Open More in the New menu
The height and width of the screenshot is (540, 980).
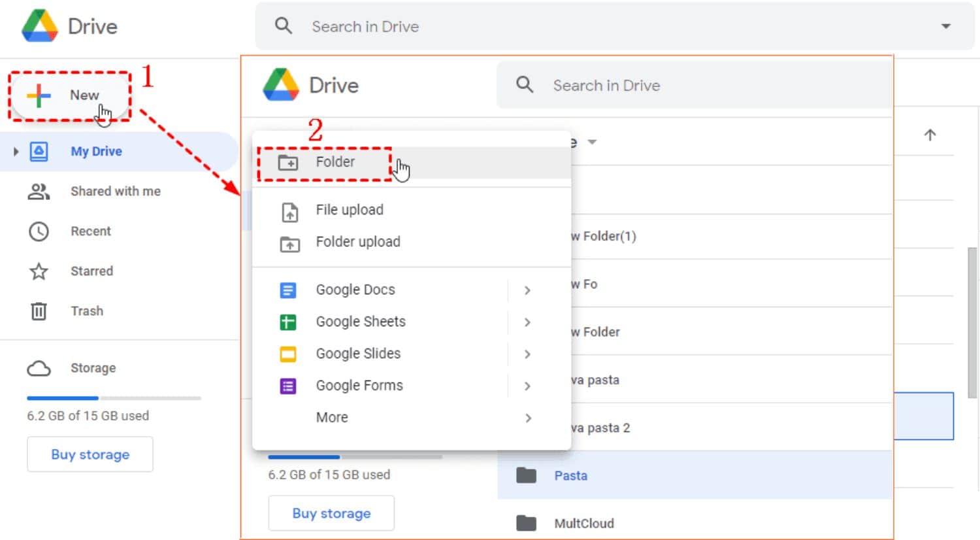tap(412, 418)
